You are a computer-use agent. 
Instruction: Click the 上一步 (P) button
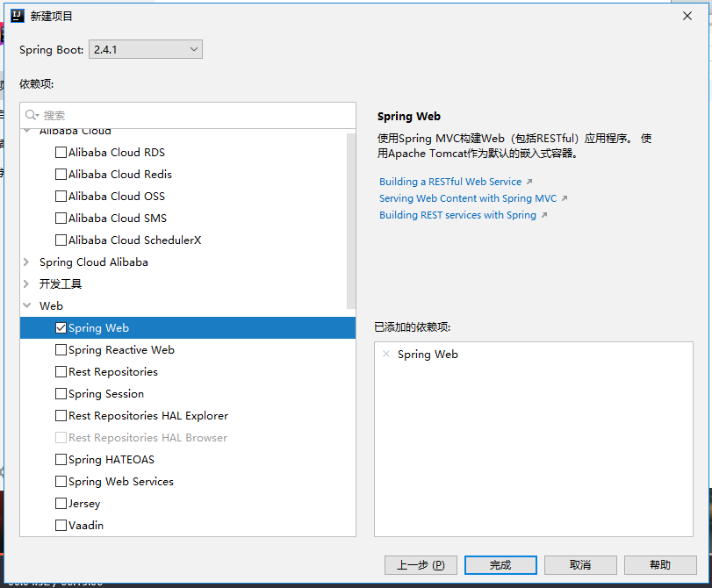pos(421,565)
